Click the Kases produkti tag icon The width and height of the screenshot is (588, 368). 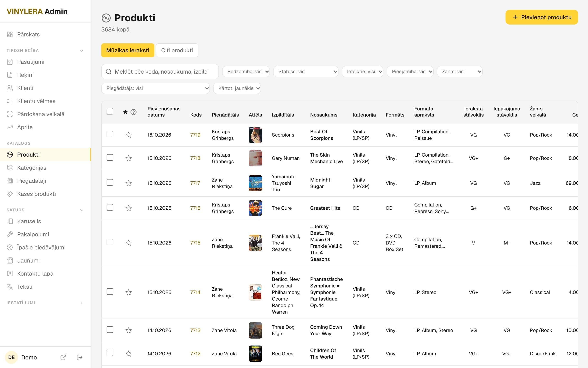click(x=10, y=194)
